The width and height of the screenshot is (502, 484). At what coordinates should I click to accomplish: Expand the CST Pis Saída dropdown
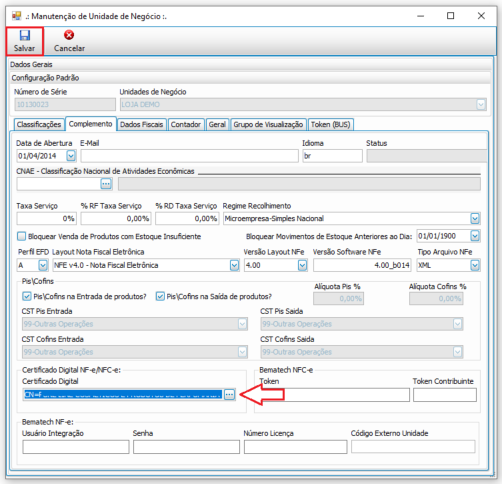(457, 324)
